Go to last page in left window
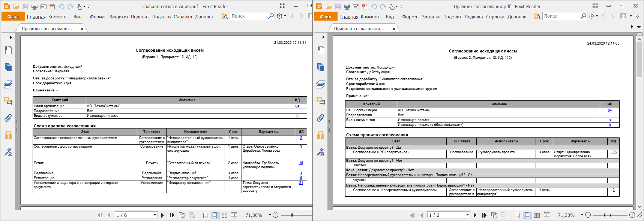644x221 pixels. (172, 215)
